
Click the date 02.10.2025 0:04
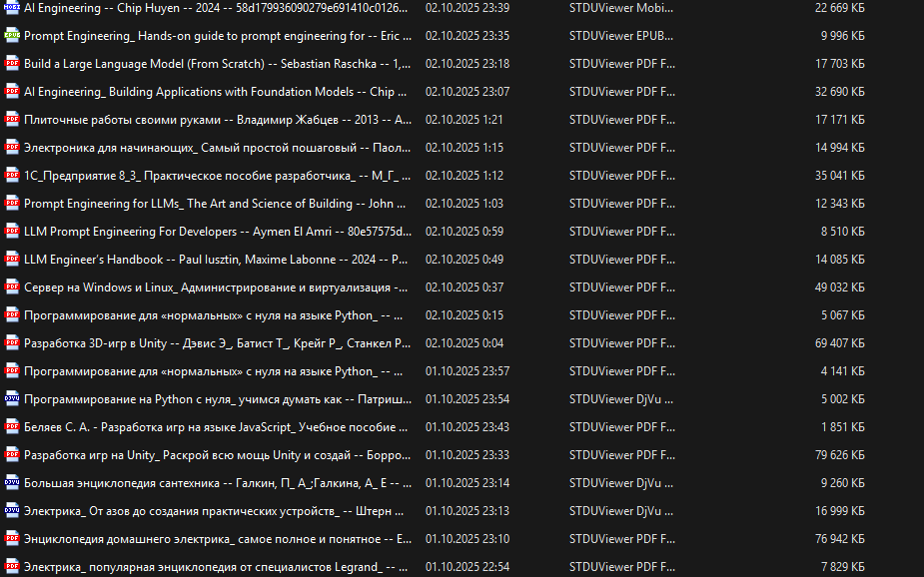coord(464,343)
